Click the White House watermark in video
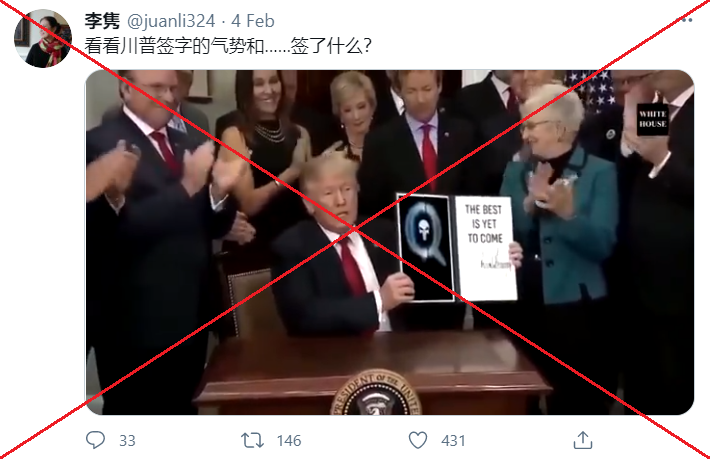The height and width of the screenshot is (459, 710). tap(652, 119)
